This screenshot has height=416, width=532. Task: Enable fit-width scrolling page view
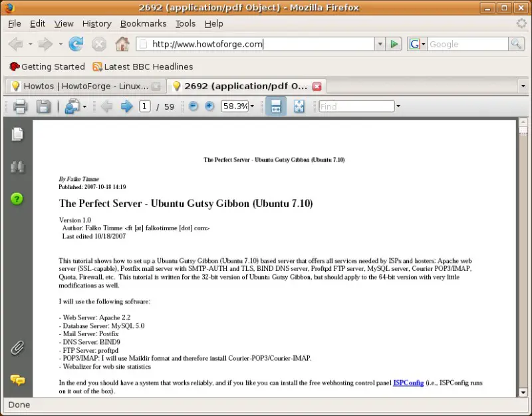[x=276, y=106]
